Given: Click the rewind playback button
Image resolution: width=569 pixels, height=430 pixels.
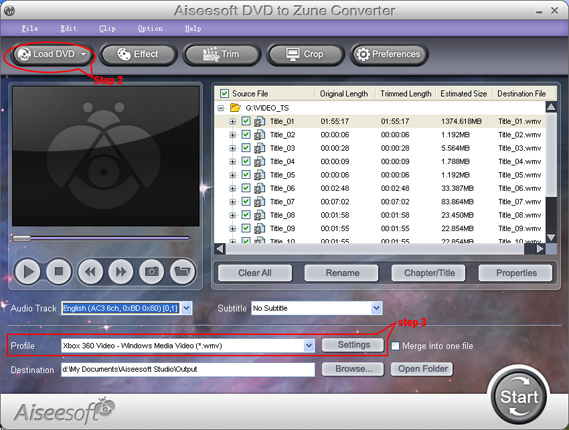Looking at the screenshot, I should (x=90, y=271).
